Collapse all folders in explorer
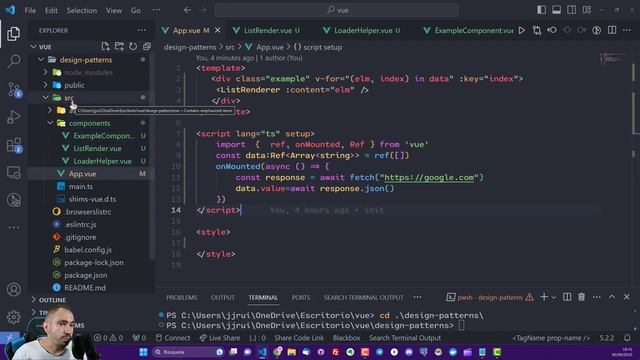Image resolution: width=640 pixels, height=360 pixels. tap(147, 47)
